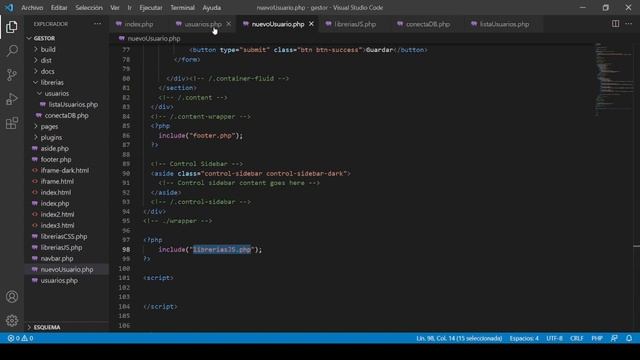This screenshot has height=360, width=640.
Task: Open the Manage settings gear
Action: [12, 320]
